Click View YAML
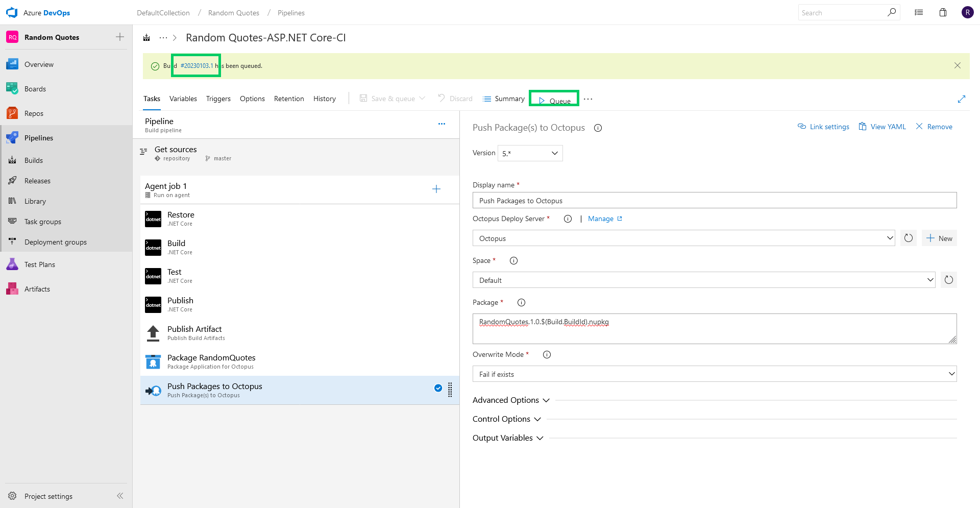Screen dimensions: 980x508 click(x=883, y=127)
